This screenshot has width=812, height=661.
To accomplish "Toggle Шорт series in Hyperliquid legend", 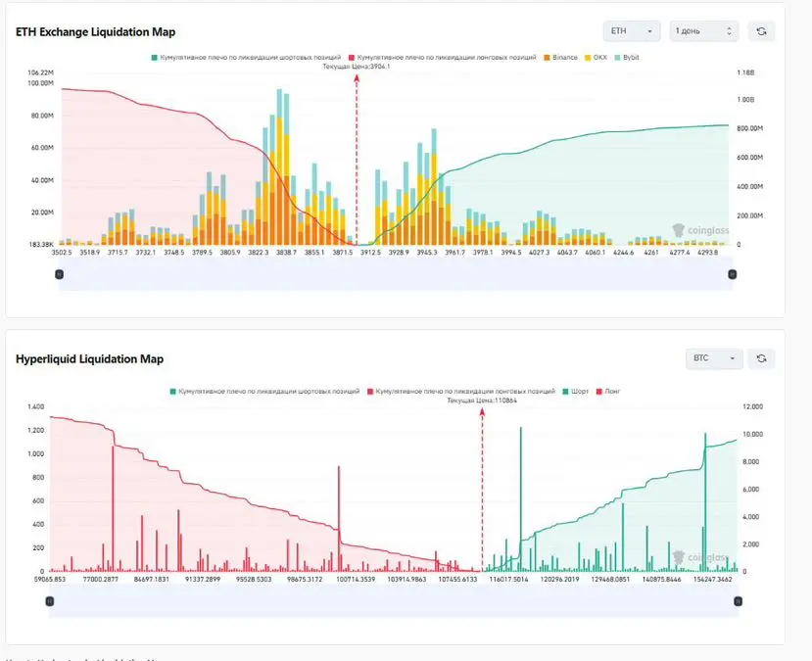I will [575, 392].
